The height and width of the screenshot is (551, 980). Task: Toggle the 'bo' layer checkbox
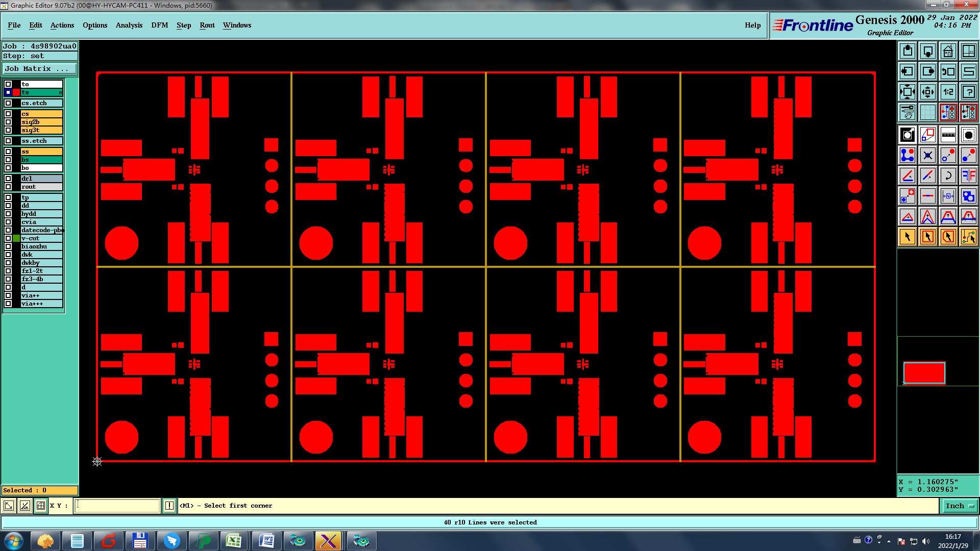tap(8, 168)
